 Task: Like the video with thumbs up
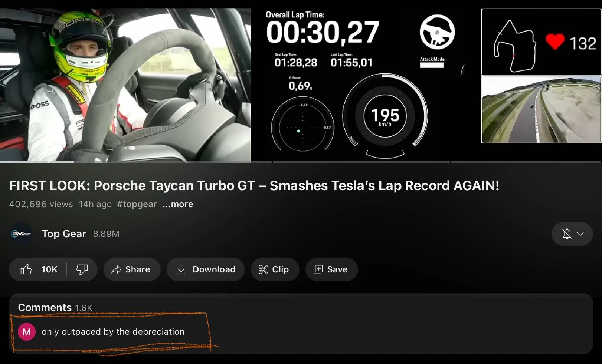click(26, 269)
